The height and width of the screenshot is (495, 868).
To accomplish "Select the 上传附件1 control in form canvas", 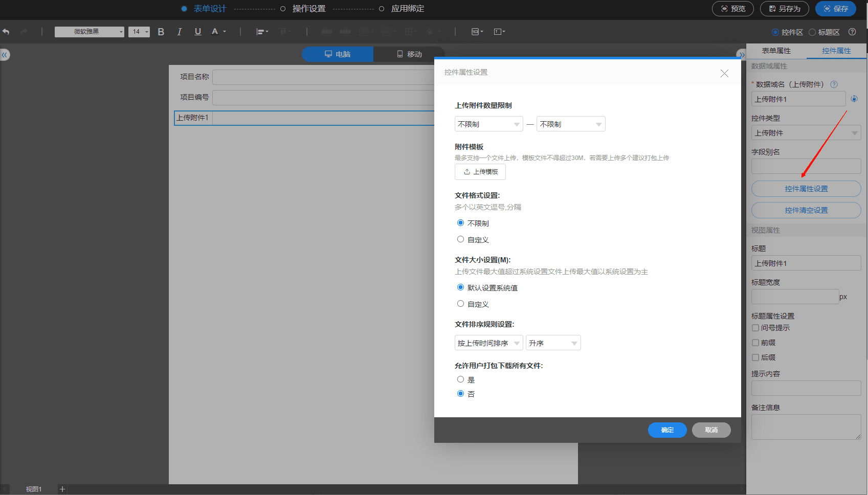I will [304, 118].
